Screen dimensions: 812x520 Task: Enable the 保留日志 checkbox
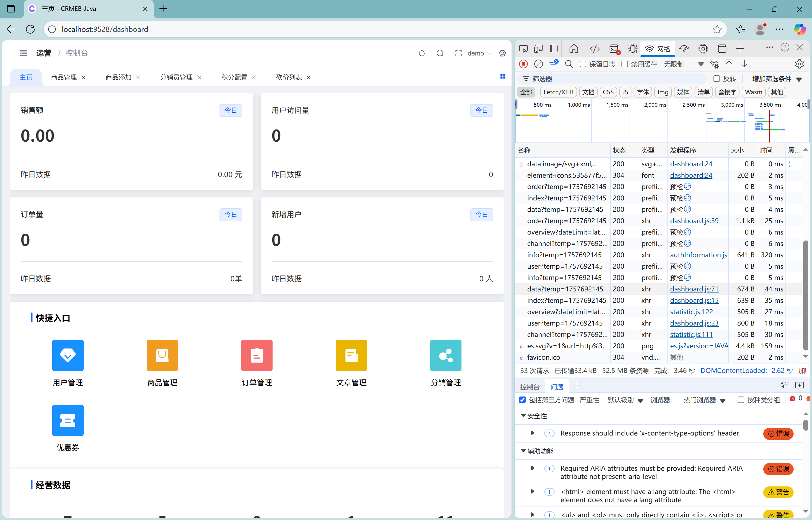[x=583, y=64]
